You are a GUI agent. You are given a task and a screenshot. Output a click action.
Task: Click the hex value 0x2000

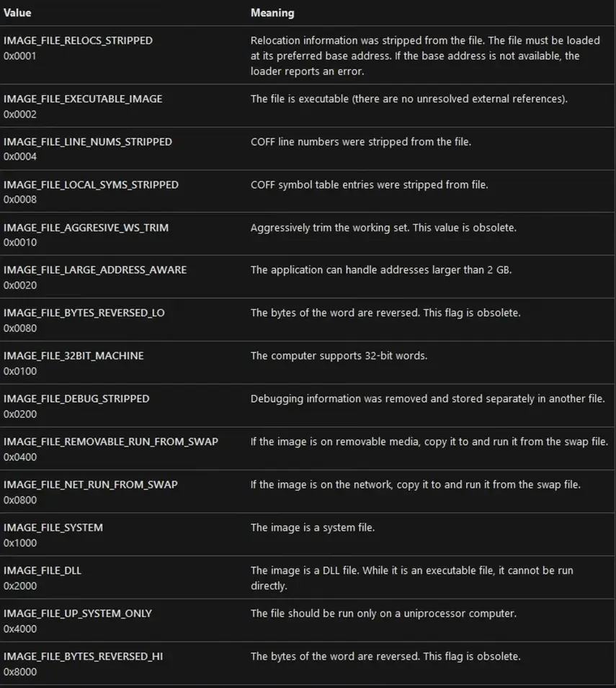click(19, 586)
